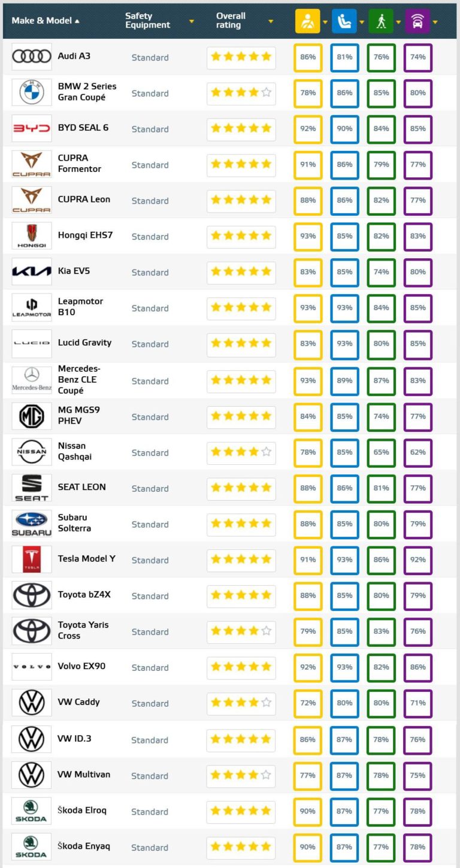Click Audi A3's yellow 86% score box
Viewport: 460px width, 868px height.
(308, 58)
